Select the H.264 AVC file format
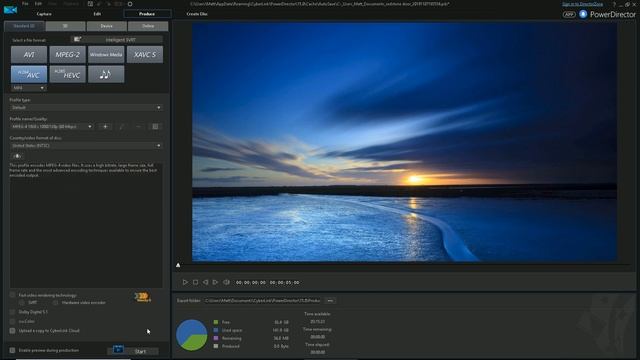This screenshot has height=360, width=640. pos(29,74)
